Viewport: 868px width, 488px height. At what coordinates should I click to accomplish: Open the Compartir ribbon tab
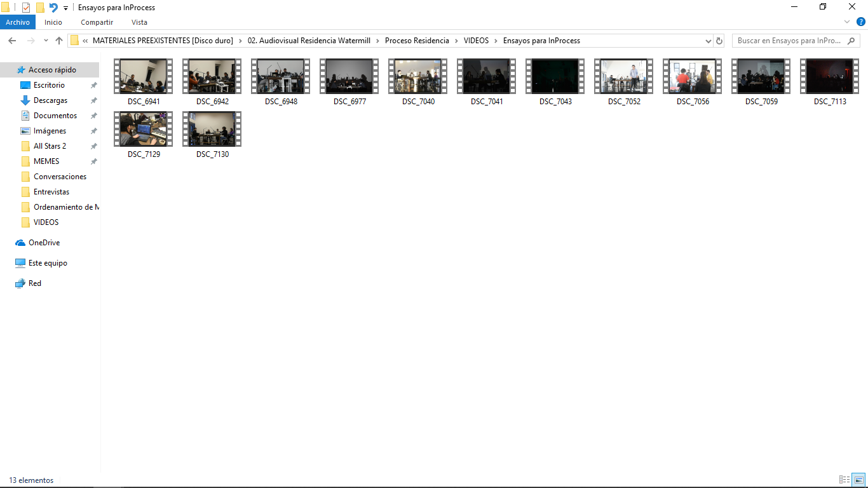click(x=97, y=22)
